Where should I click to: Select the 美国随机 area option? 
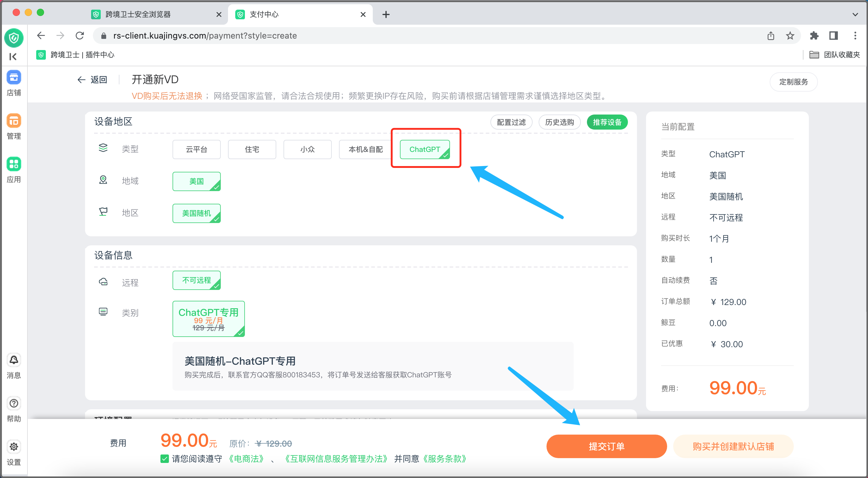196,213
